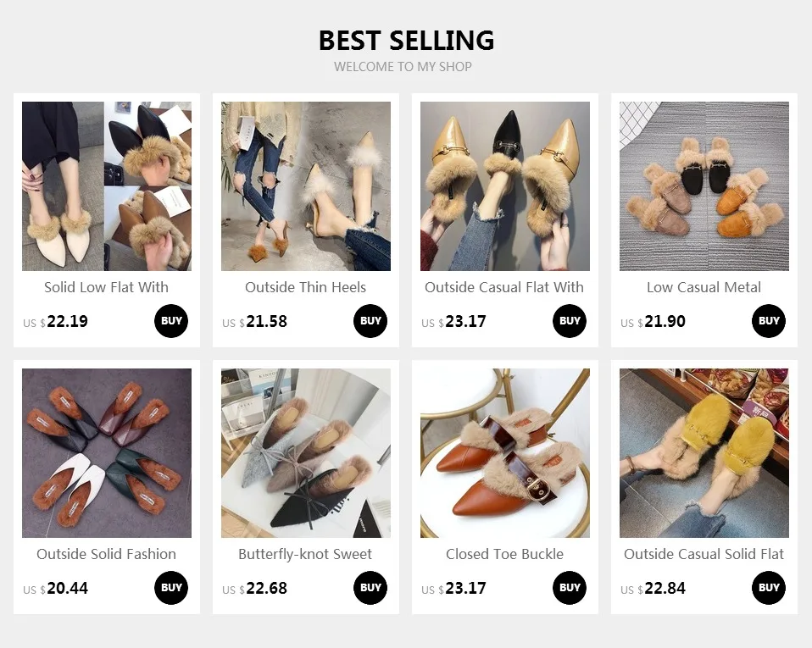812x648 pixels.
Task: Open the Butterfly-knot Sweet product image
Action: coord(306,453)
